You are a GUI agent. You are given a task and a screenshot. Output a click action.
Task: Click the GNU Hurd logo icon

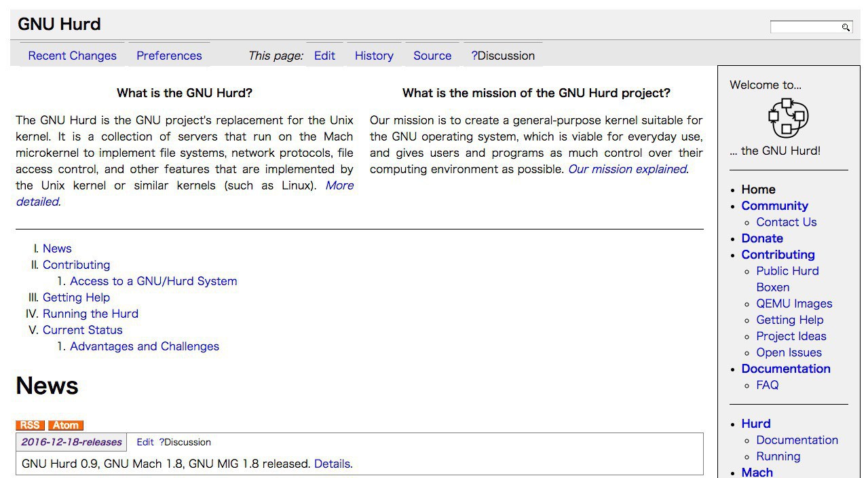pos(788,117)
